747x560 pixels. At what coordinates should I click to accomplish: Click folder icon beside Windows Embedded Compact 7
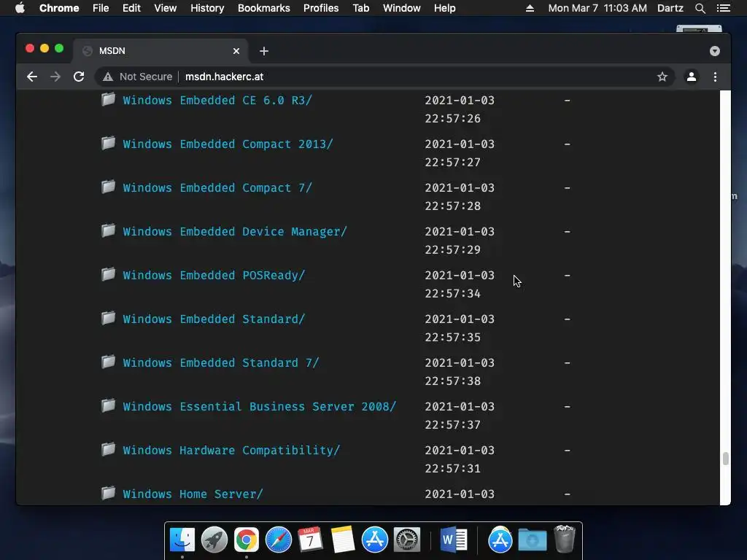point(108,187)
